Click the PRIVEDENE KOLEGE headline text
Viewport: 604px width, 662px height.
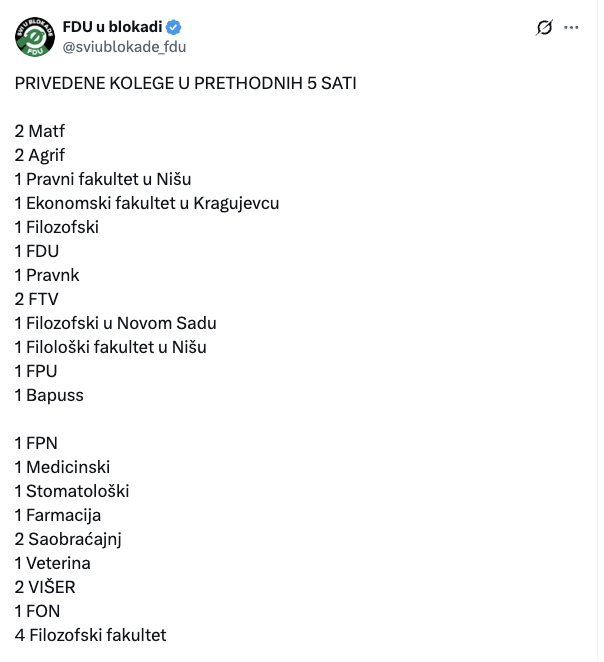point(186,83)
